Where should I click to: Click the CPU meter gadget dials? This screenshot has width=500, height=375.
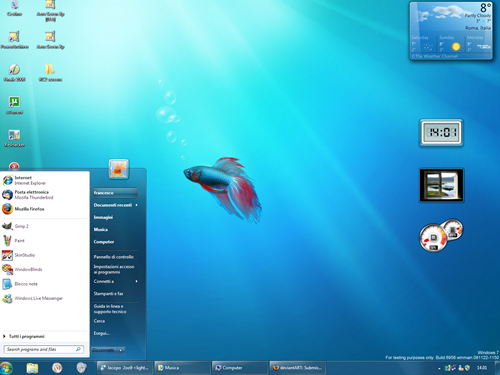tap(441, 235)
